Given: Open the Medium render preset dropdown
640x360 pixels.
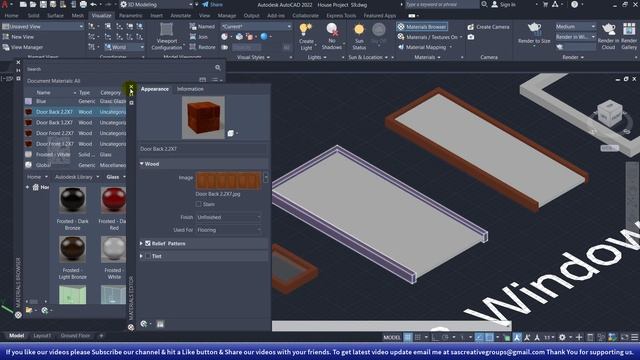Looking at the screenshot, I should tap(575, 27).
